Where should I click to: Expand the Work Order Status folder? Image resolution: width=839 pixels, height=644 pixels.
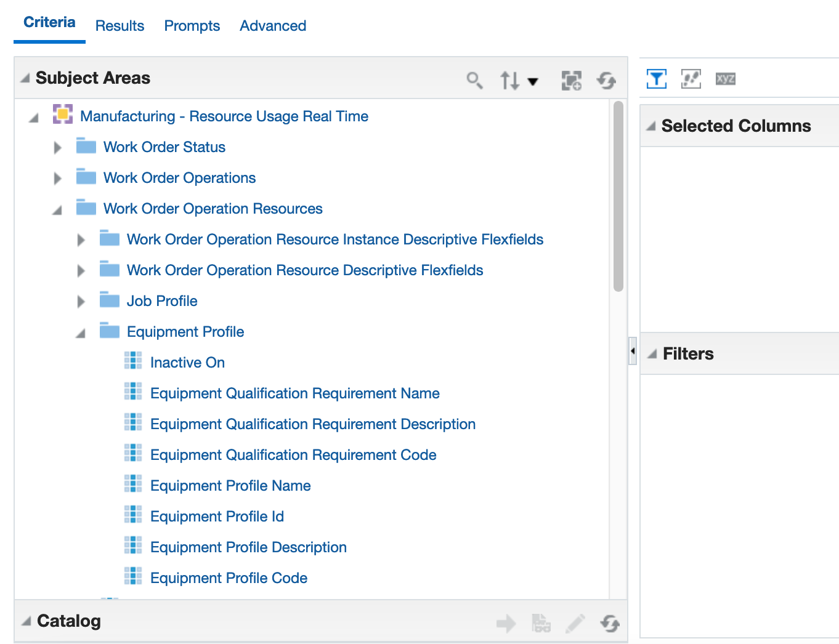coord(58,148)
